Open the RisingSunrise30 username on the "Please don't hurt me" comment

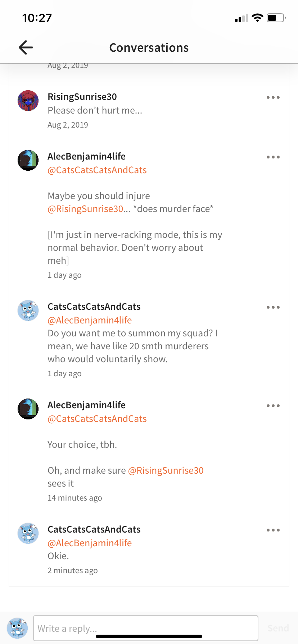(82, 97)
